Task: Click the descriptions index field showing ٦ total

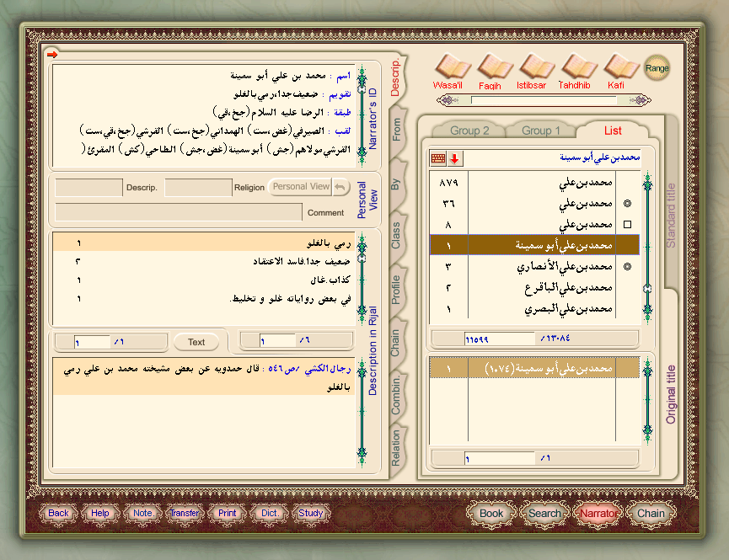Action: [x=277, y=341]
